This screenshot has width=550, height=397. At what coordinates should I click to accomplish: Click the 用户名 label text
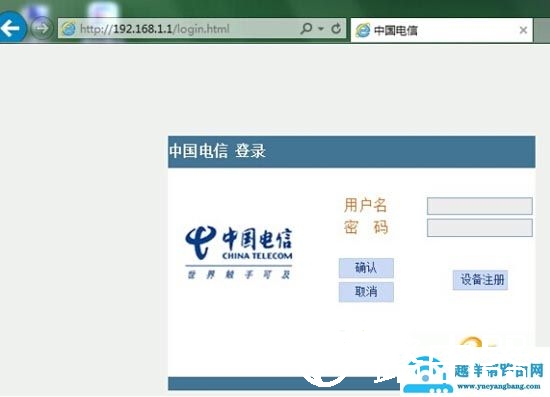[365, 205]
